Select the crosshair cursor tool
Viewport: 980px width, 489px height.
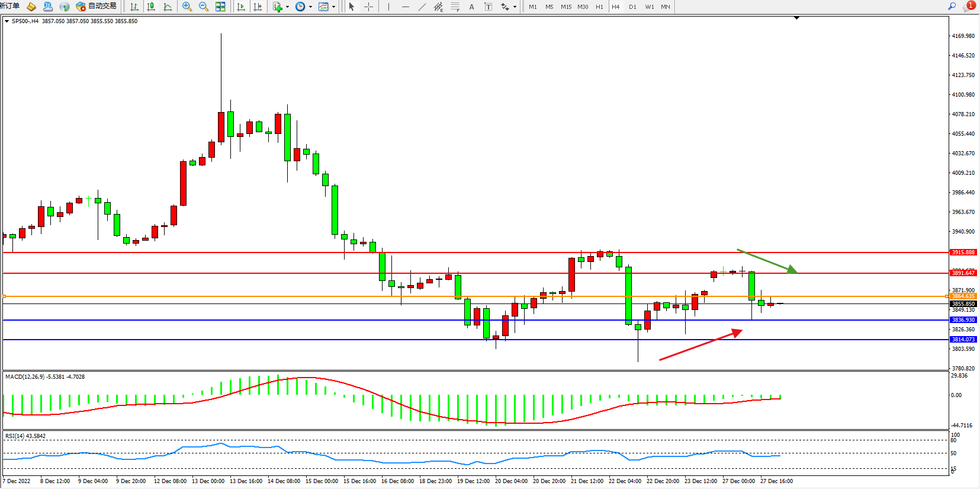tap(368, 7)
